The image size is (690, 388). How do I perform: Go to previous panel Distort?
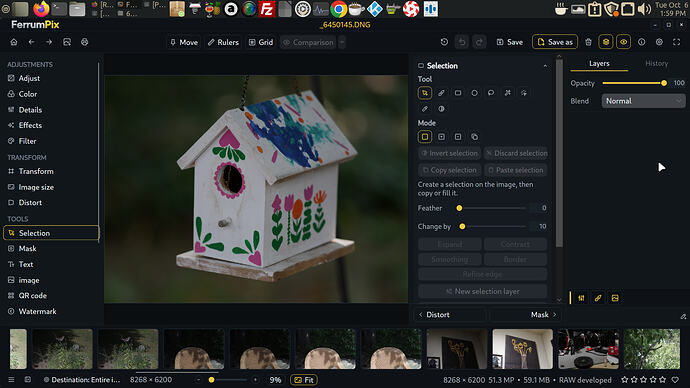point(451,315)
